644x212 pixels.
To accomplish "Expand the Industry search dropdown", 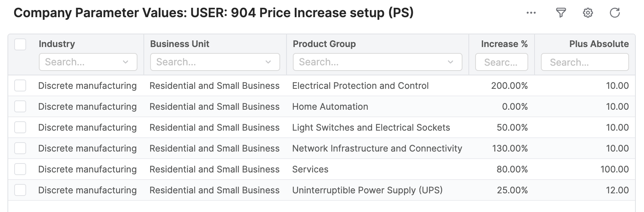I will (126, 62).
